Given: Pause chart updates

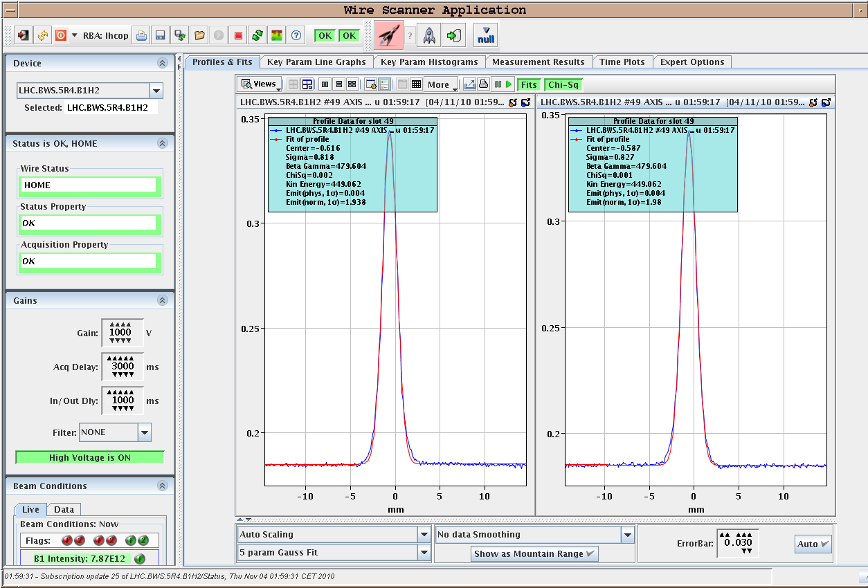Looking at the screenshot, I should [x=498, y=84].
